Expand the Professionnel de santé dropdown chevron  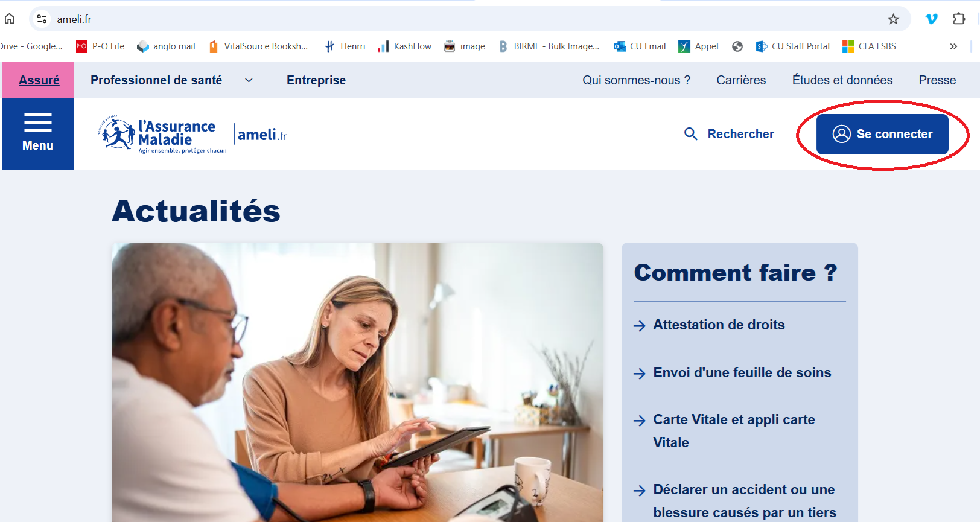[x=249, y=80]
